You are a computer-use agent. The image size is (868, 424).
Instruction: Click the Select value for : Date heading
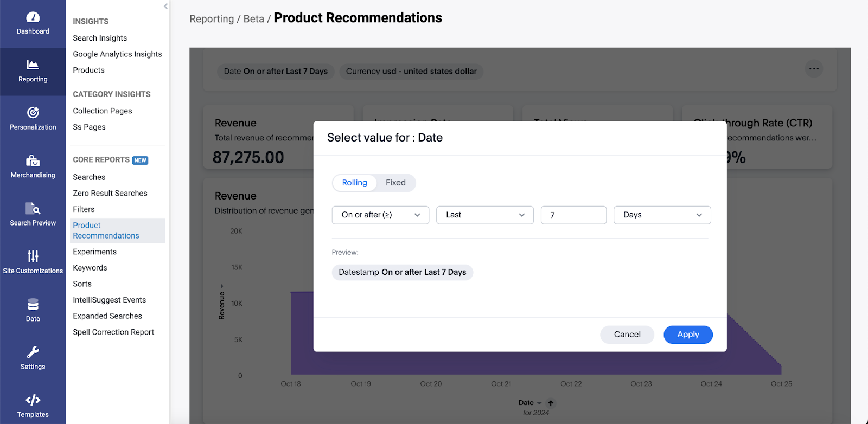tap(385, 138)
